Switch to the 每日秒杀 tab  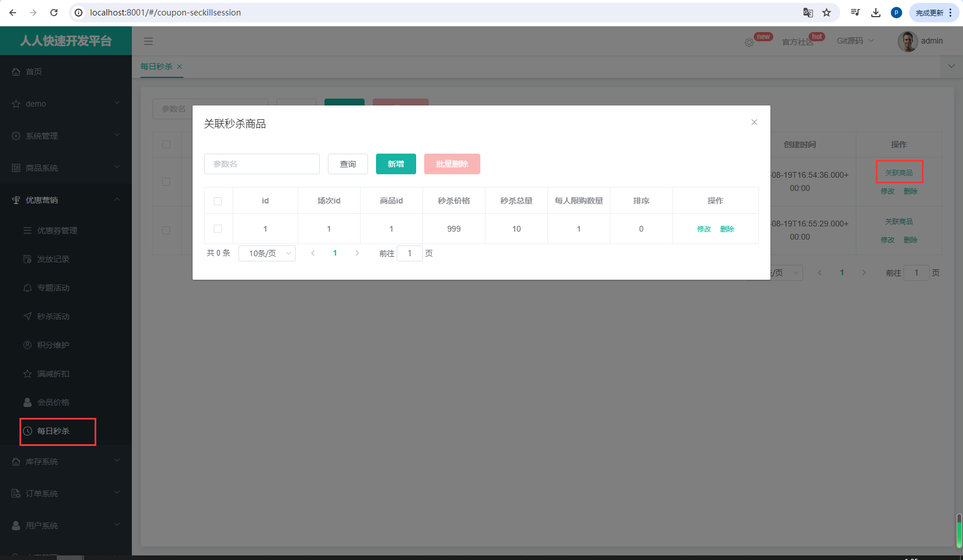pyautogui.click(x=156, y=66)
